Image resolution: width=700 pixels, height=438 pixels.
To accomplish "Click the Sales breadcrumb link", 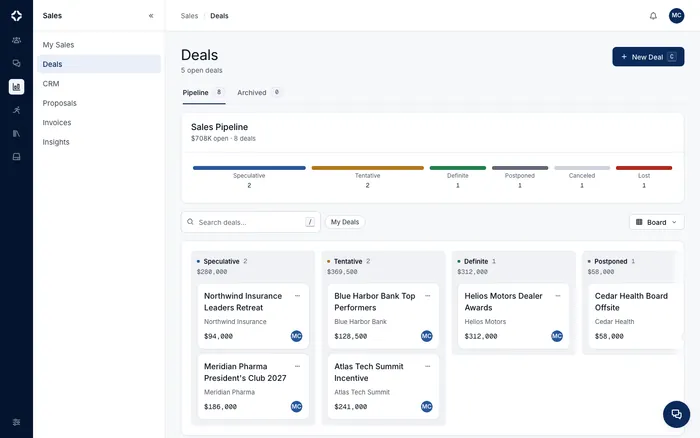I will point(189,16).
